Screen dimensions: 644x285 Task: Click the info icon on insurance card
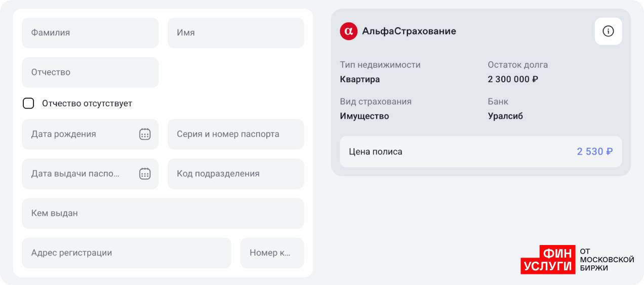(x=608, y=31)
